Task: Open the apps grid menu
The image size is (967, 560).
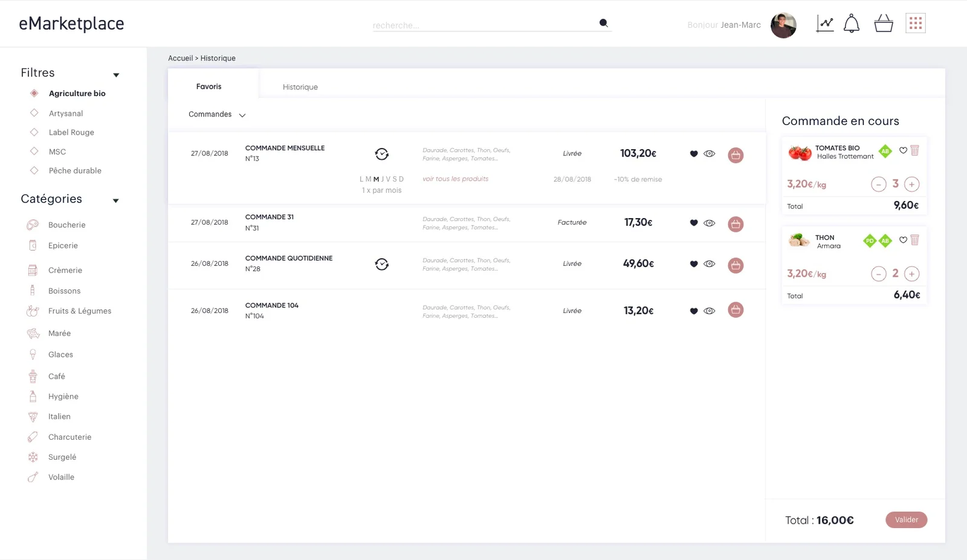Action: pos(916,24)
